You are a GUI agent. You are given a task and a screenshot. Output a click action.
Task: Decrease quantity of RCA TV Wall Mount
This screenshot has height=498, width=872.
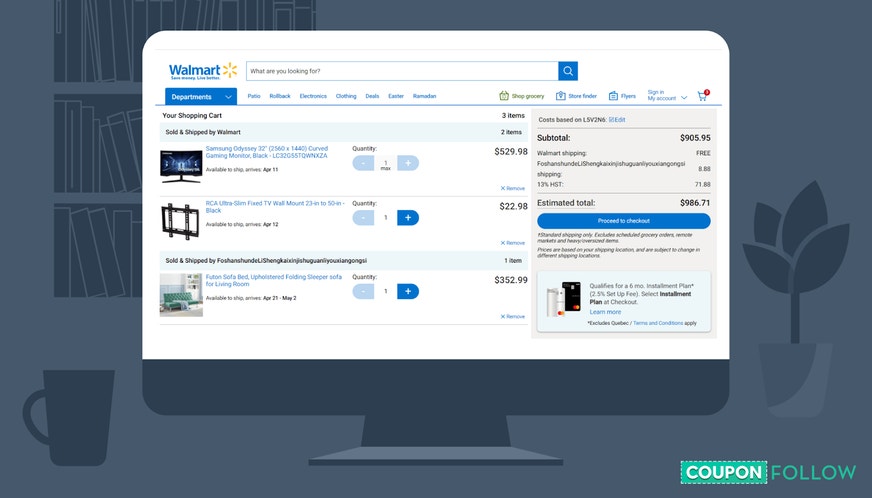click(x=363, y=218)
